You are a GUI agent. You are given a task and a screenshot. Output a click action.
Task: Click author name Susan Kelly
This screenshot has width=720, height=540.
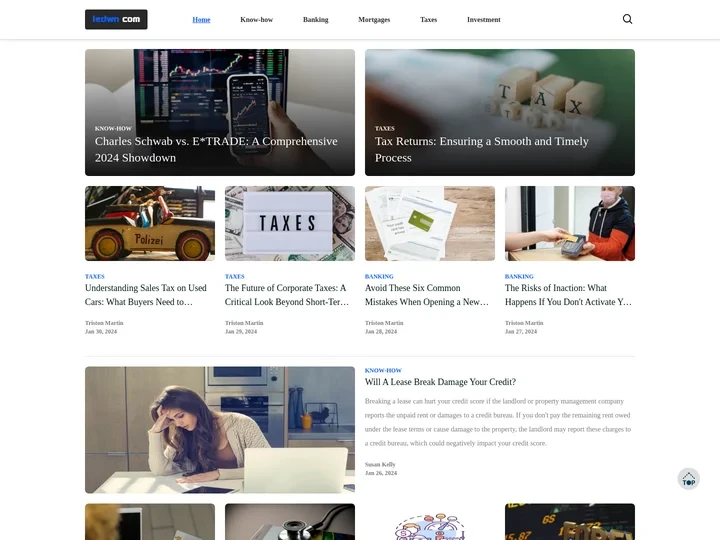(x=380, y=465)
